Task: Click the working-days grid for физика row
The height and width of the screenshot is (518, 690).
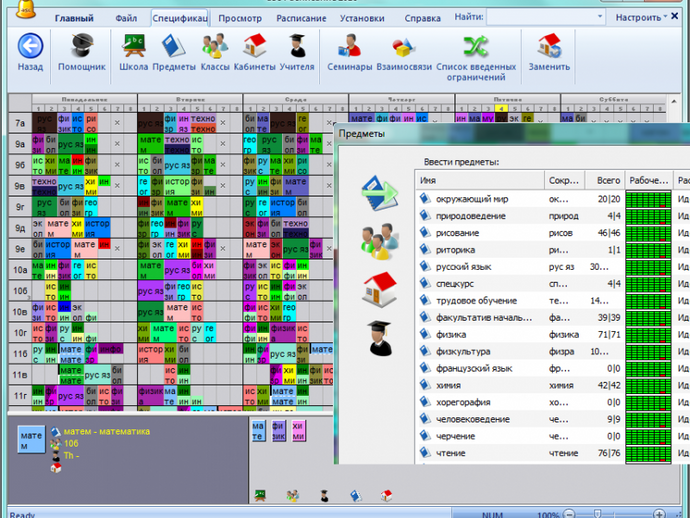Action: pyautogui.click(x=648, y=334)
